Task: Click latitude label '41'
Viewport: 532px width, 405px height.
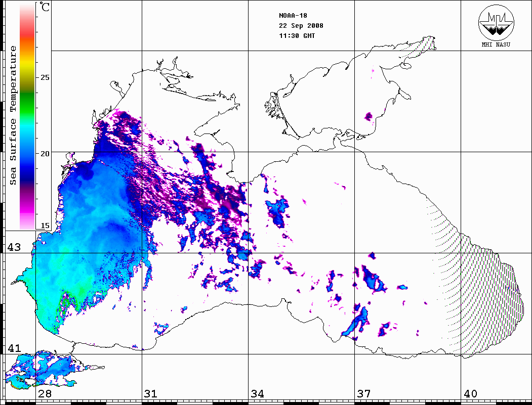Action: coord(14,348)
